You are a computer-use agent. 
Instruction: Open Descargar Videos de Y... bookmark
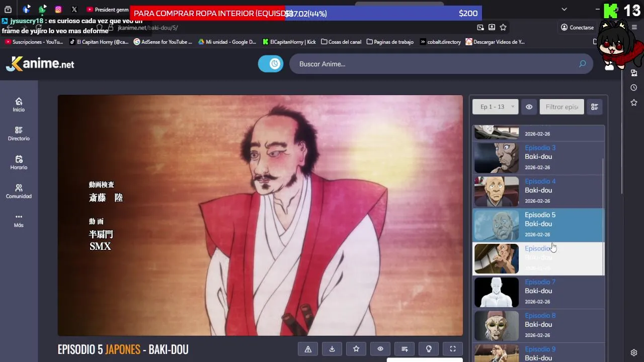495,42
